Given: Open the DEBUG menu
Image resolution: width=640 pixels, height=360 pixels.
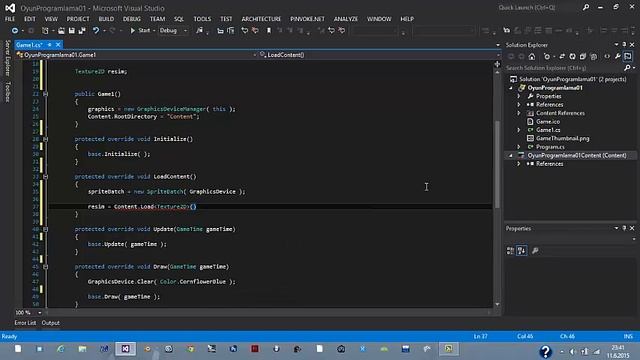Looking at the screenshot, I should pos(132,19).
